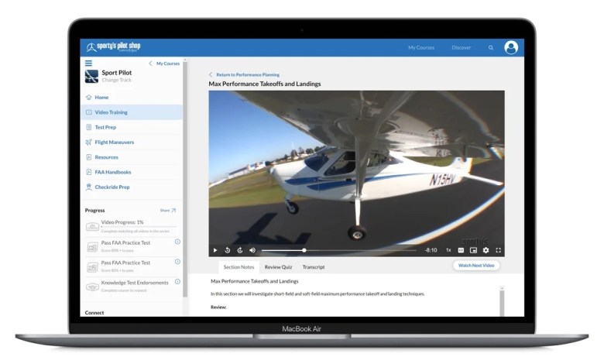Rewind video with the skip-back icon

coord(227,250)
